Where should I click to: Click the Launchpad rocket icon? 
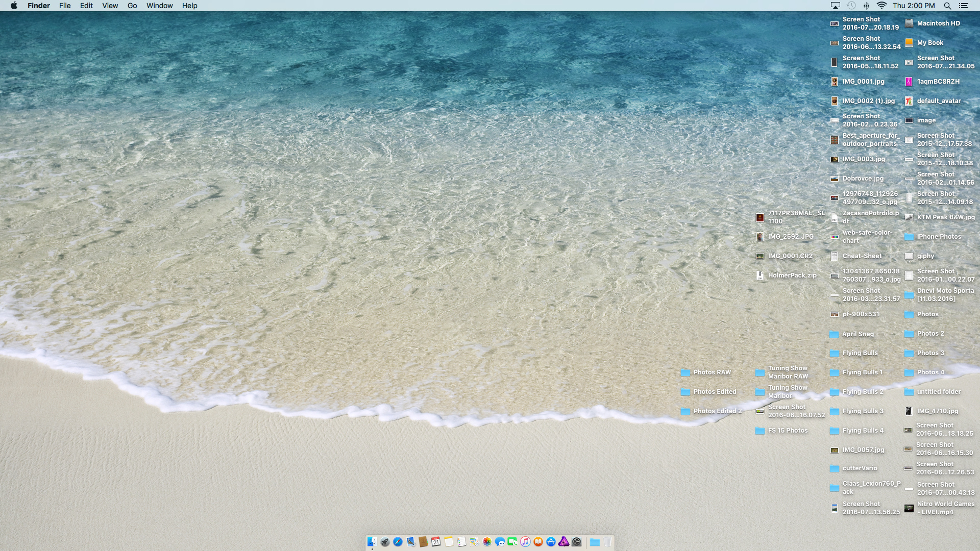pos(385,542)
